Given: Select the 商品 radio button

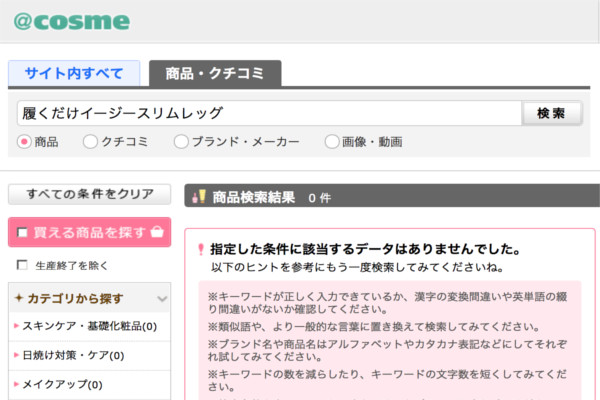Looking at the screenshot, I should point(24,142).
